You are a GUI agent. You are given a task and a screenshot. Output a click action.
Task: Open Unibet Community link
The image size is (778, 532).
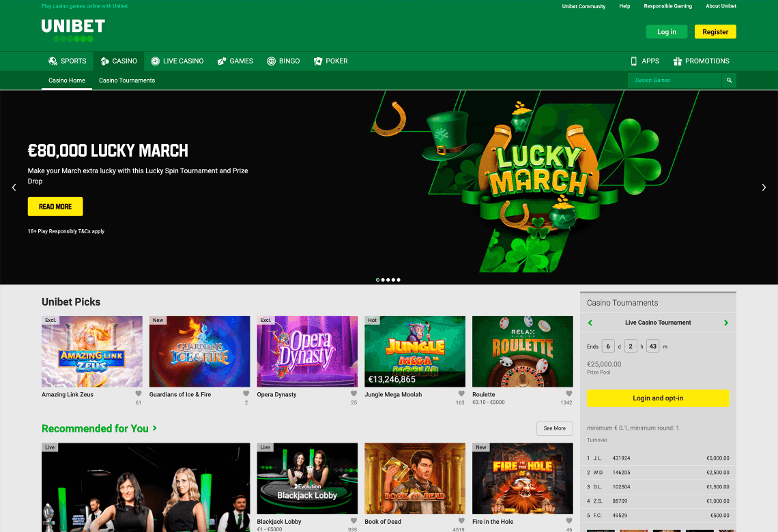point(583,6)
